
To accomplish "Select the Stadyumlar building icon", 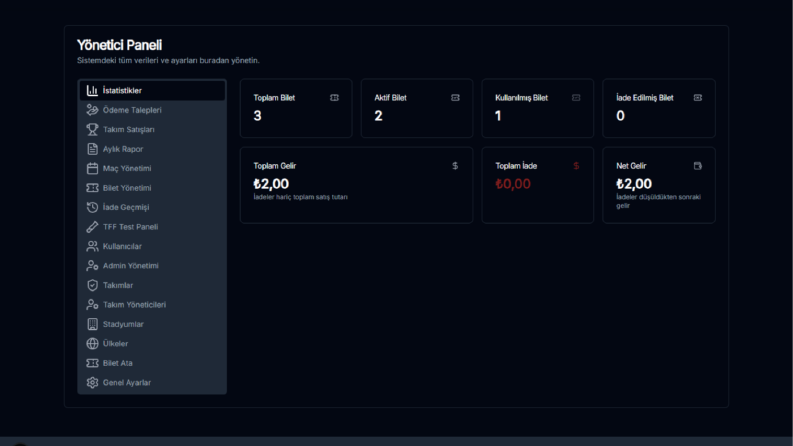I will point(92,324).
